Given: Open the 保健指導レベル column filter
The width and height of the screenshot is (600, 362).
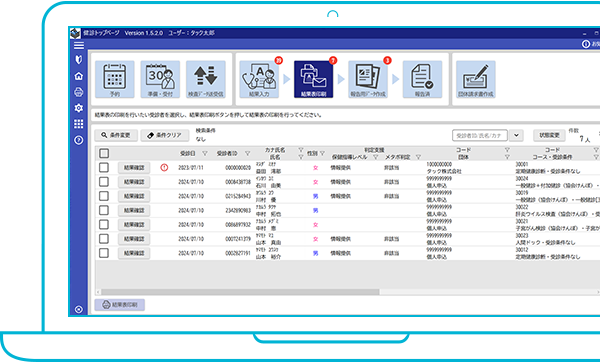Looking at the screenshot, I should pos(376,157).
